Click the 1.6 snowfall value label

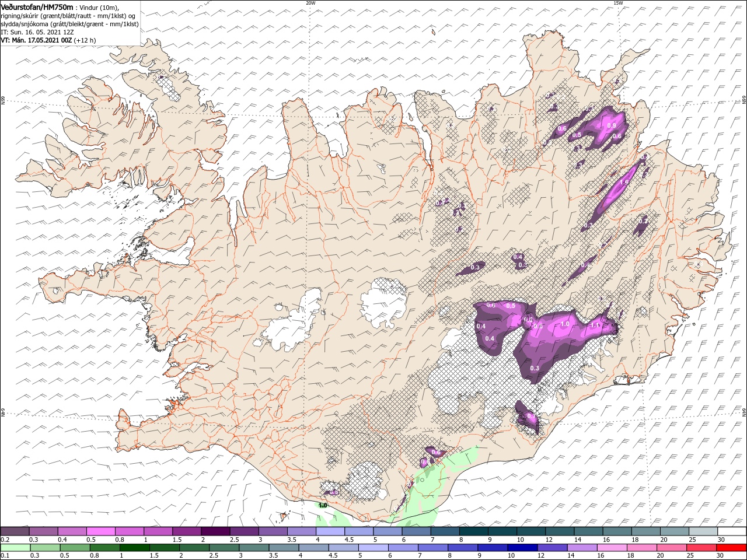point(623,182)
